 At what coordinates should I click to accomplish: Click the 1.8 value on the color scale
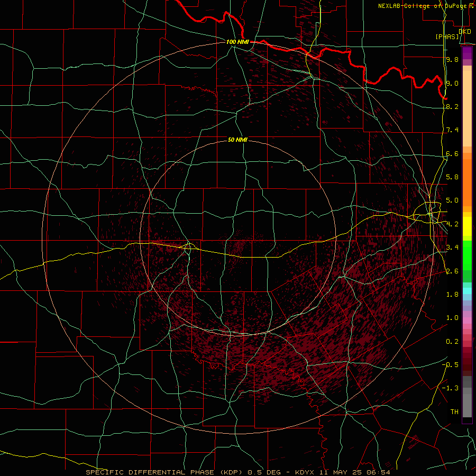(452, 295)
